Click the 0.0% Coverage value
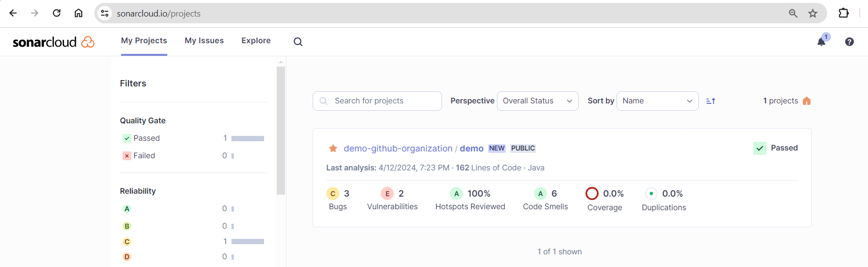 point(613,194)
